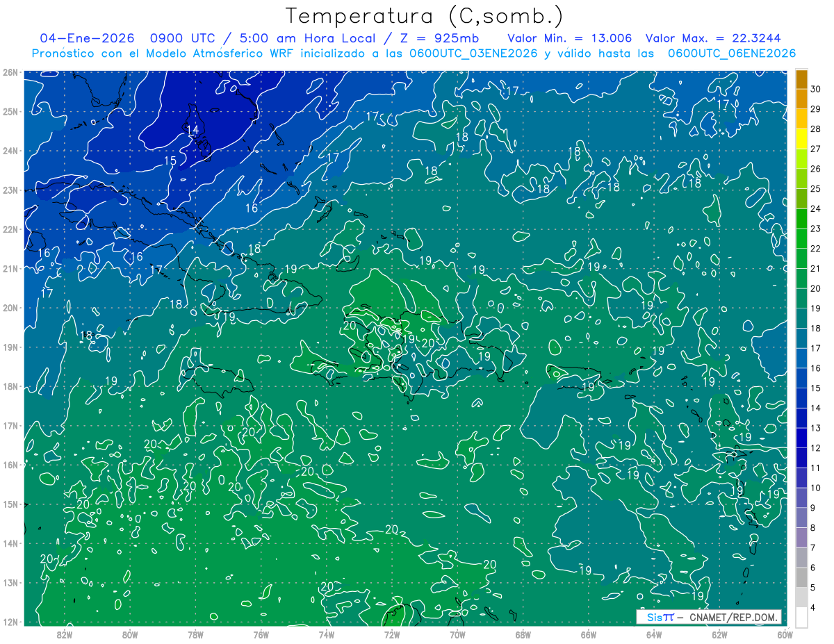Click the "80W" longitude label

pyautogui.click(x=130, y=634)
